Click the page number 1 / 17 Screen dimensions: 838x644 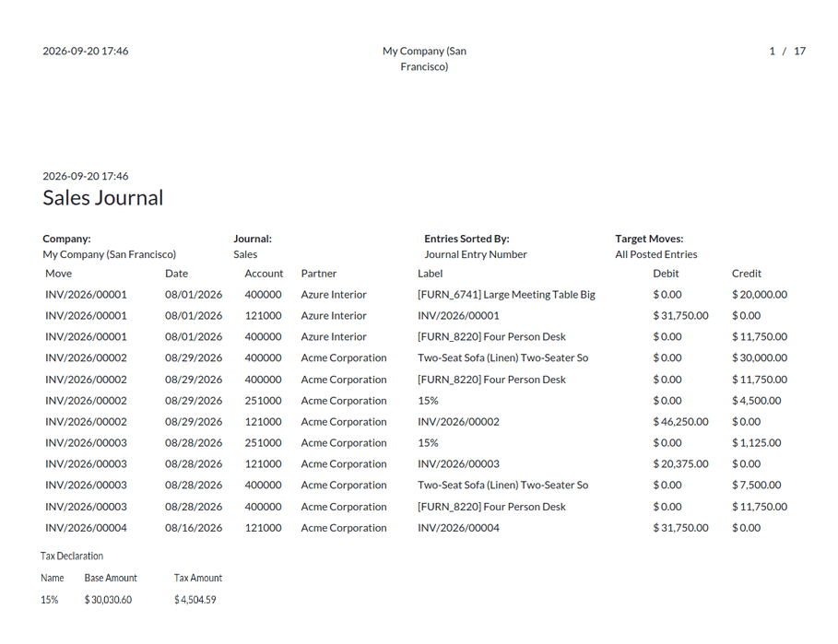(x=787, y=52)
